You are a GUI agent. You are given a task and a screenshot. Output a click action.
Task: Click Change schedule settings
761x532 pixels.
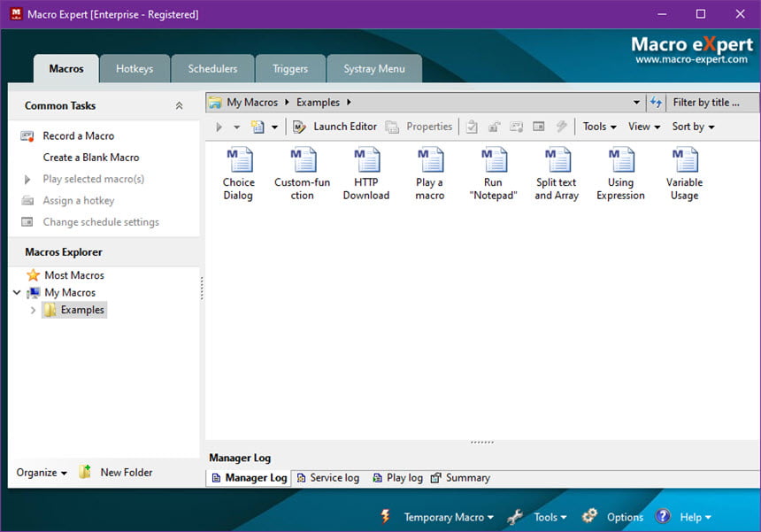tap(101, 222)
